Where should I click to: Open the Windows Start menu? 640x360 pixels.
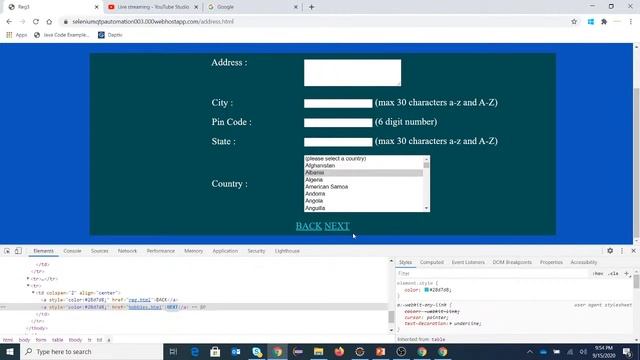tap(10, 351)
